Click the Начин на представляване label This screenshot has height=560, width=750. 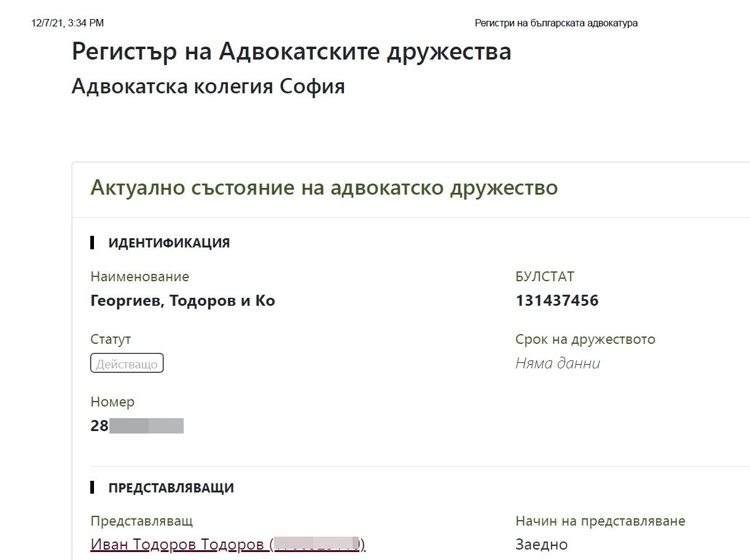(600, 521)
